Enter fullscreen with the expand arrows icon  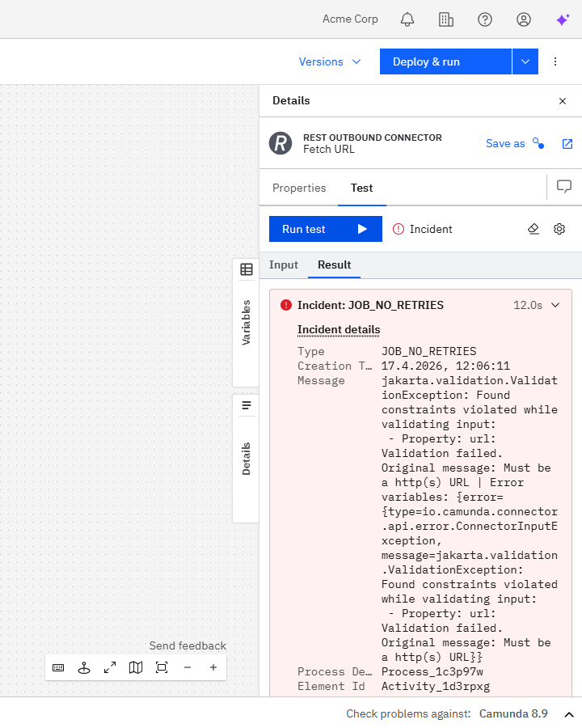tap(110, 667)
